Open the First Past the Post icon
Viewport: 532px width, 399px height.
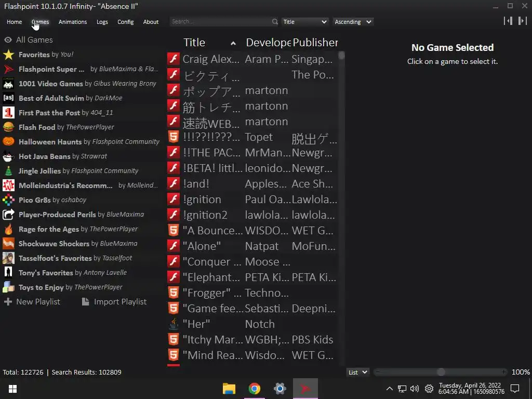[8, 113]
